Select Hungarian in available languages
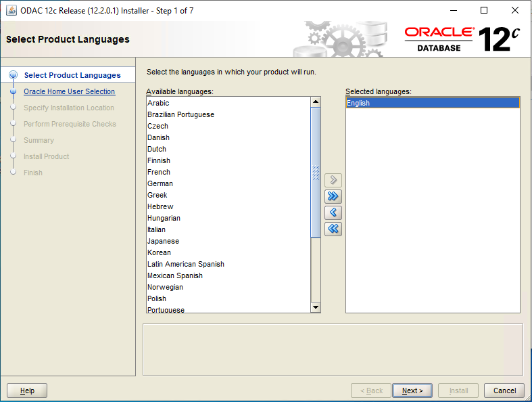 coord(228,219)
